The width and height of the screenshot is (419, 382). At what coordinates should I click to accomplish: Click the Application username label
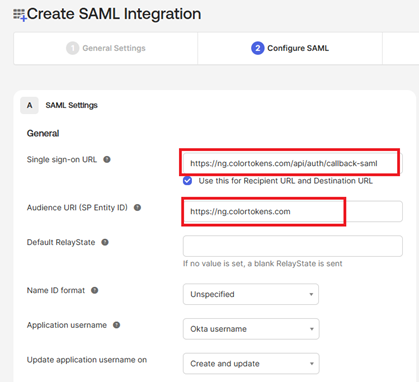click(x=67, y=325)
